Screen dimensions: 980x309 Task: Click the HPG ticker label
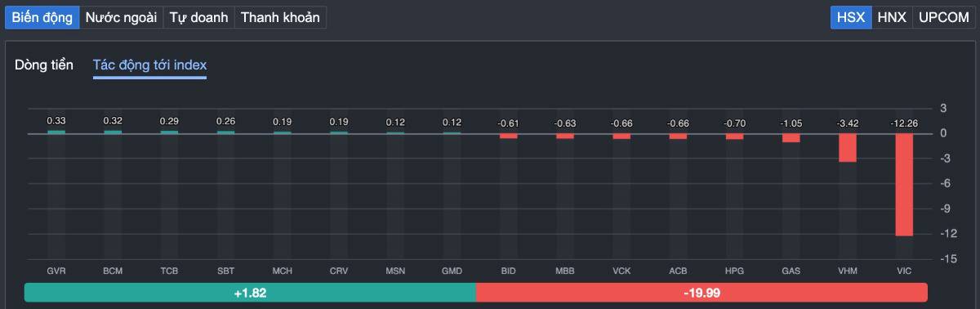coord(734,271)
